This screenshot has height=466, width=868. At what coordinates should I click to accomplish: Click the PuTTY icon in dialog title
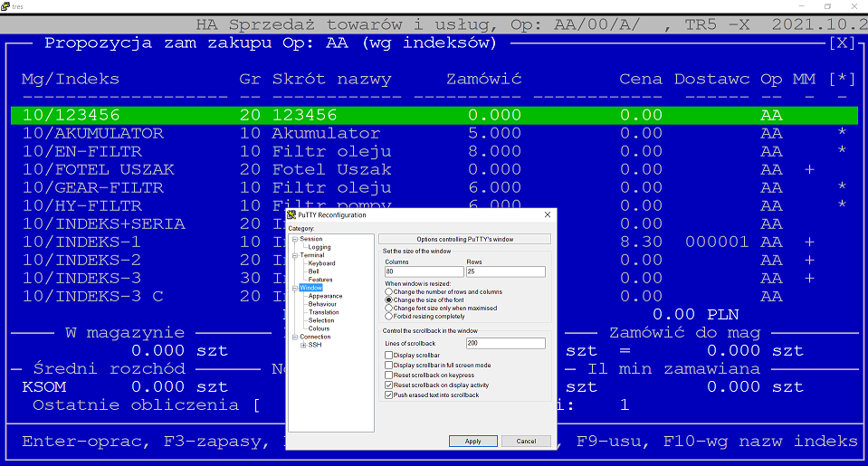(291, 214)
